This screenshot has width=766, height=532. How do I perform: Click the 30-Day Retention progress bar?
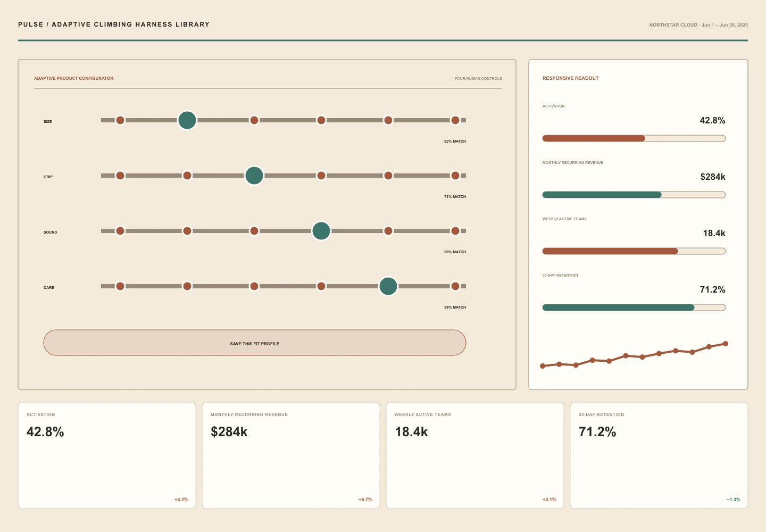coord(634,307)
